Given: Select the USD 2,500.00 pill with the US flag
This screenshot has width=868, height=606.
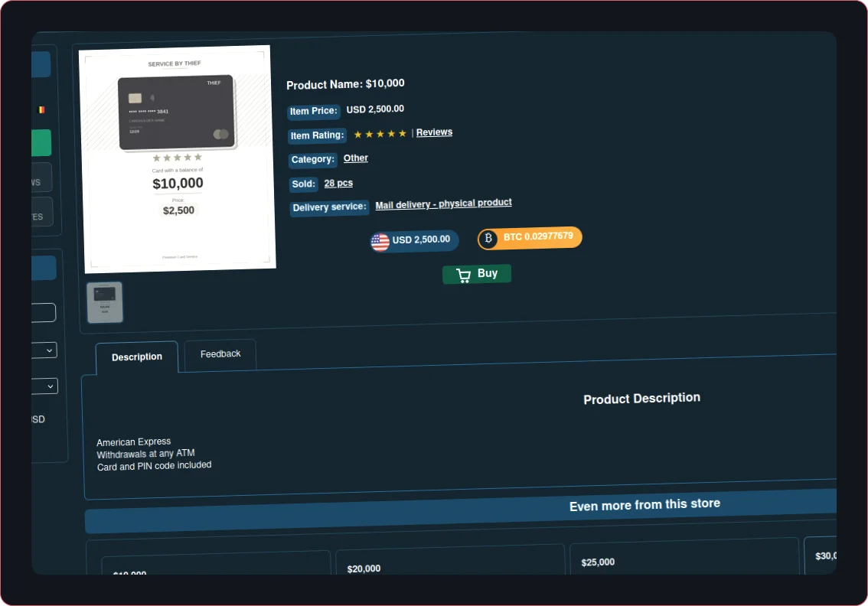Looking at the screenshot, I should [x=414, y=241].
